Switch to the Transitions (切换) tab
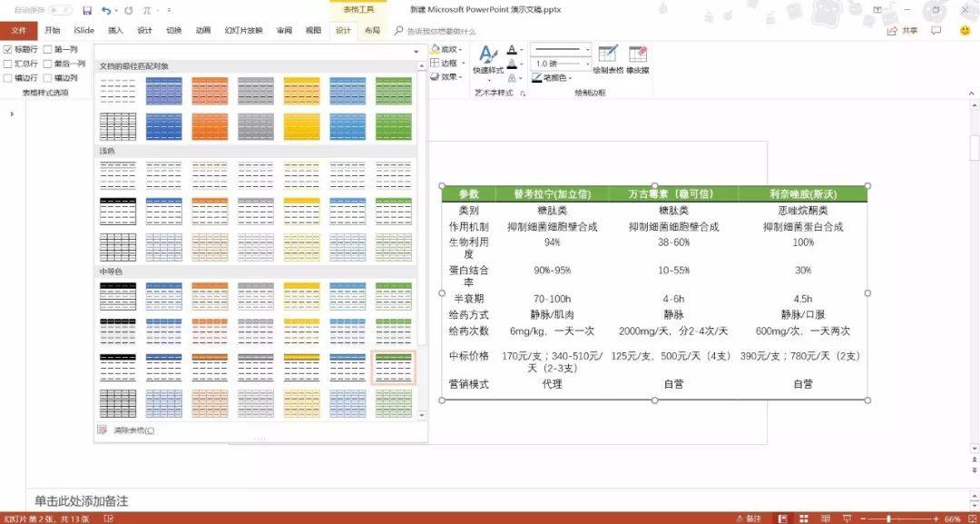Viewport: 980px width, 524px height. (173, 31)
